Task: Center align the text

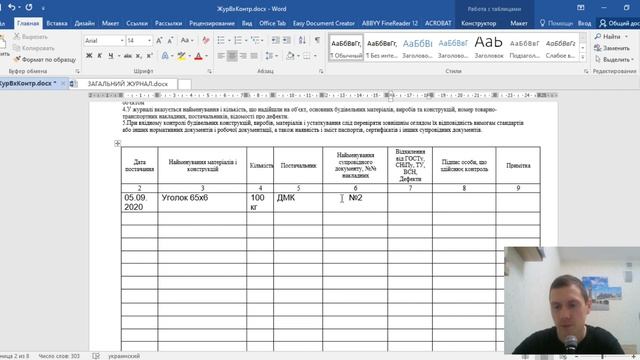Action: (x=232, y=56)
